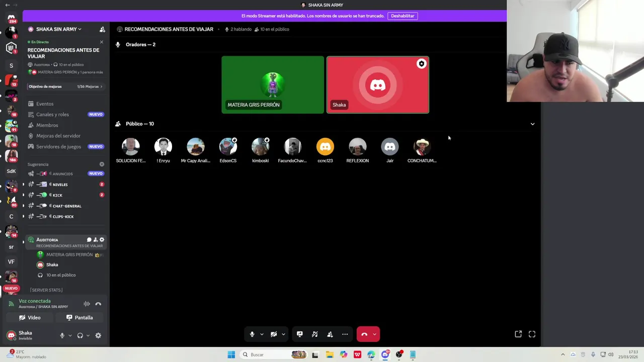Close the En Directo stage card
Screen dimensions: 644x362
[102, 42]
